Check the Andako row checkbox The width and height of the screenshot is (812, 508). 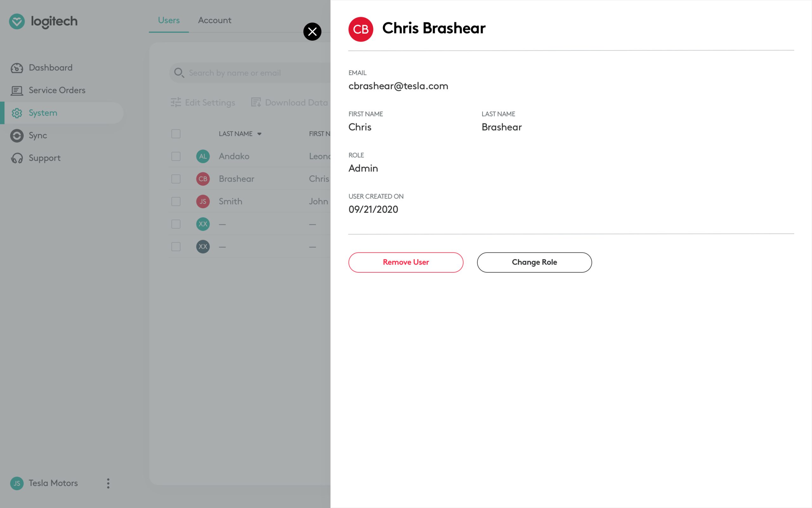tap(176, 156)
